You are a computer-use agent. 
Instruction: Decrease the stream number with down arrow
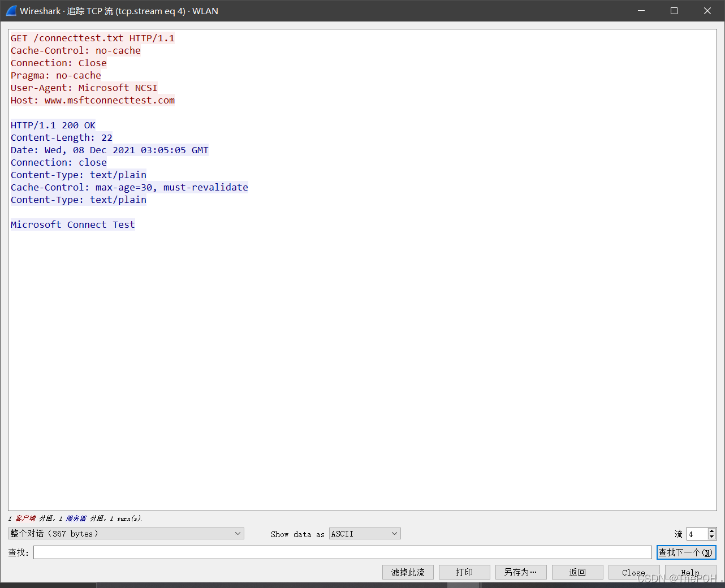tap(712, 537)
